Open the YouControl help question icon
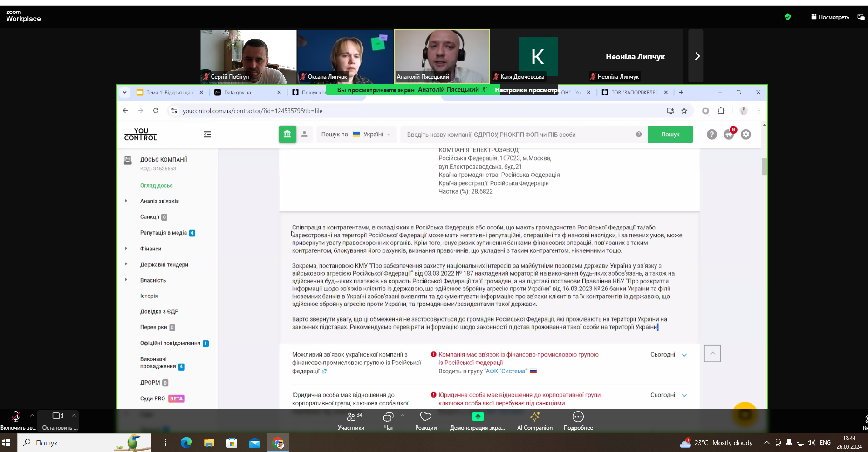Image resolution: width=868 pixels, height=452 pixels. (711, 135)
